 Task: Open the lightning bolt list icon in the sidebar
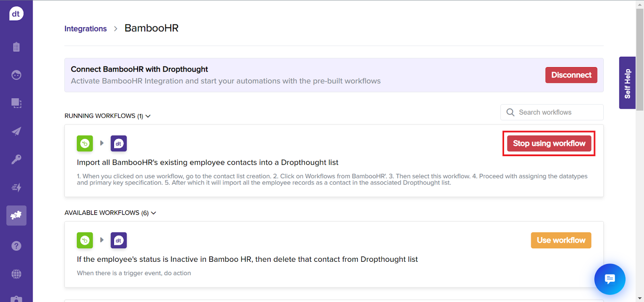[x=16, y=187]
